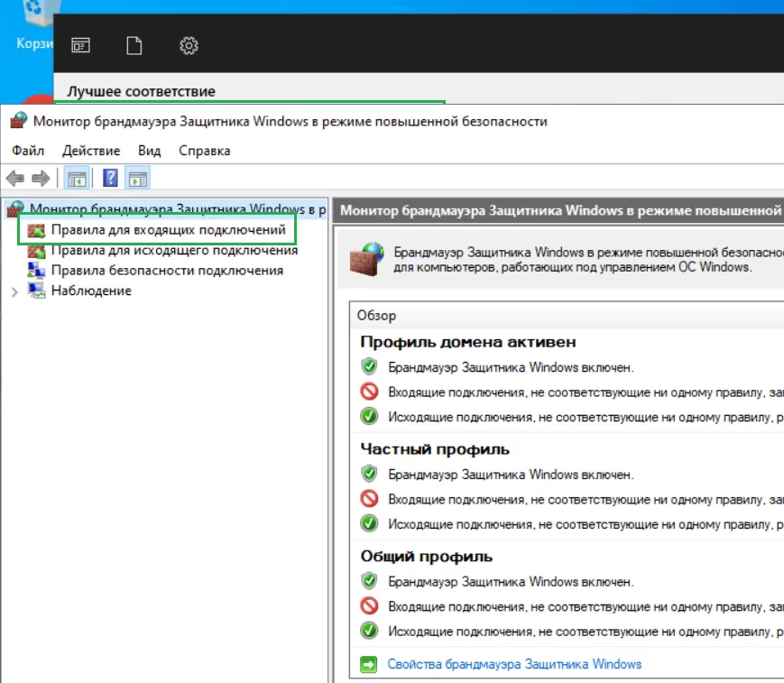Click the inbound rules brick icon

tap(36, 230)
